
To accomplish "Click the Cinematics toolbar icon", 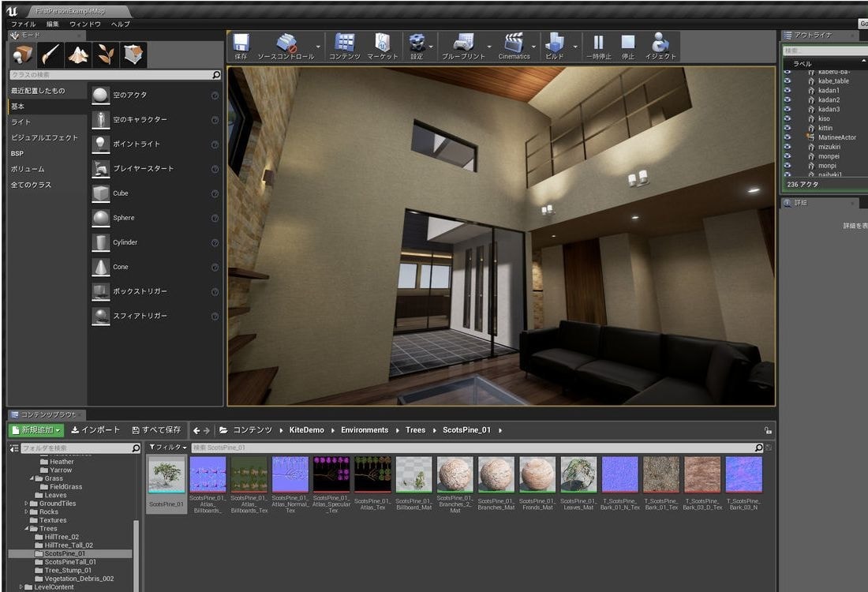I will 514,46.
